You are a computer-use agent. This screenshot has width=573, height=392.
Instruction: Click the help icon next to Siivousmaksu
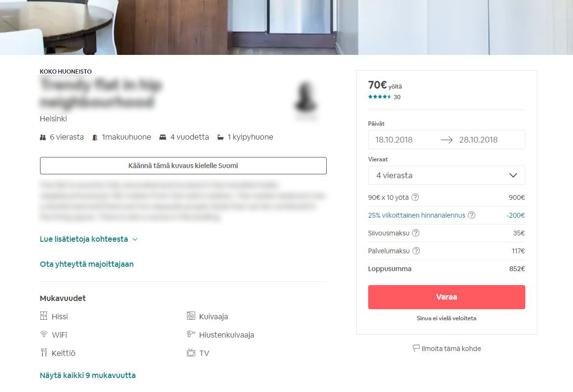click(x=415, y=233)
